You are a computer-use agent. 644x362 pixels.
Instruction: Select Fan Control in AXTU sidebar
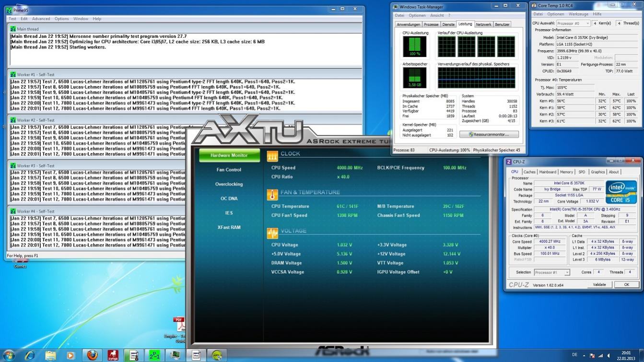[x=229, y=170]
